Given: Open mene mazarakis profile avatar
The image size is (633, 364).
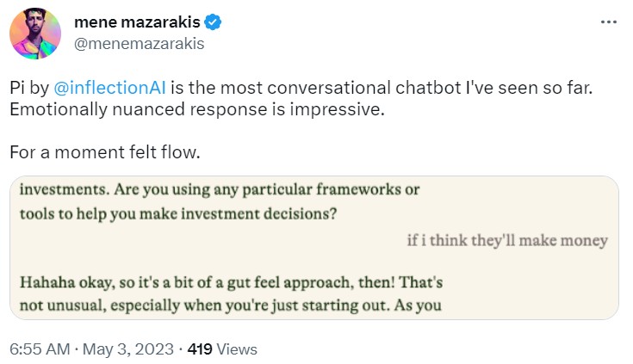Looking at the screenshot, I should pyautogui.click(x=35, y=34).
